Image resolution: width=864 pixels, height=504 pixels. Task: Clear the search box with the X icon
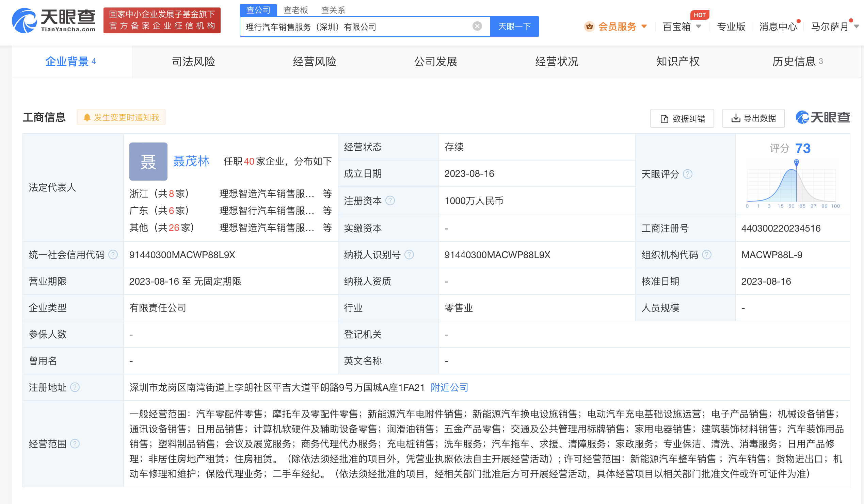tap(477, 27)
